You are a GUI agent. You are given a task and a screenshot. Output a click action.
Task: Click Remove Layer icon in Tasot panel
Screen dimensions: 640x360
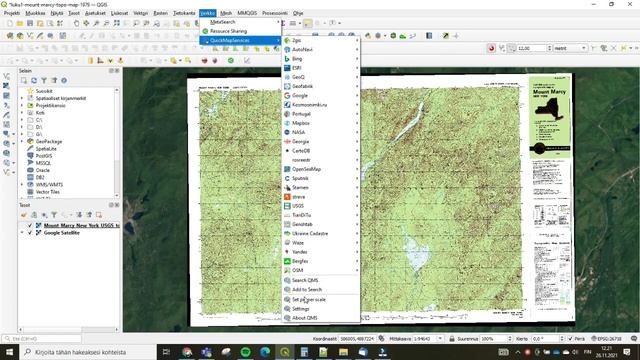(x=99, y=215)
